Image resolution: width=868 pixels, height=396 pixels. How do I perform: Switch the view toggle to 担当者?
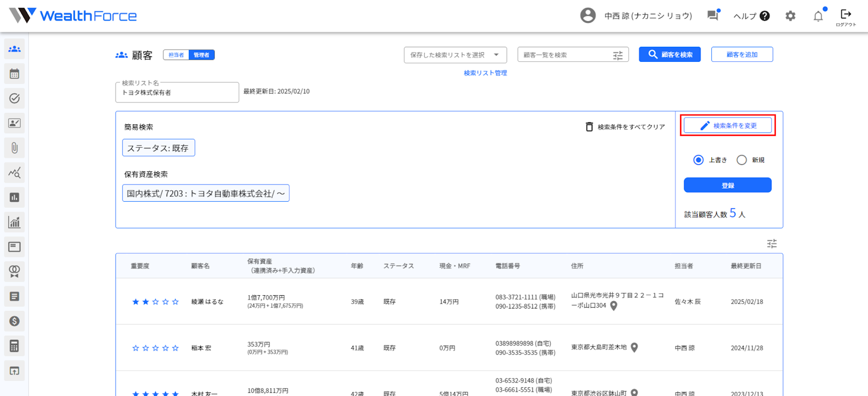[176, 55]
